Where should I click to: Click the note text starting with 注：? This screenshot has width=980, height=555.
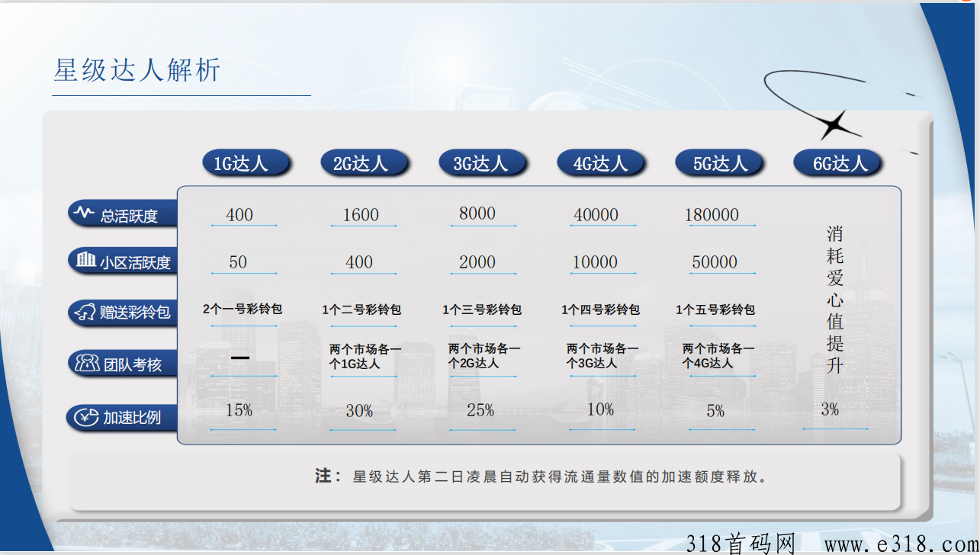pos(540,477)
